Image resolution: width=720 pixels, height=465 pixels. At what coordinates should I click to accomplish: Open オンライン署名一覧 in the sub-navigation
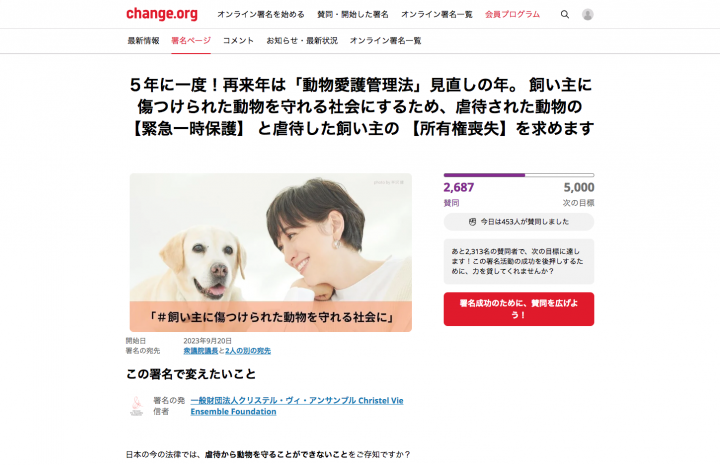(x=385, y=40)
